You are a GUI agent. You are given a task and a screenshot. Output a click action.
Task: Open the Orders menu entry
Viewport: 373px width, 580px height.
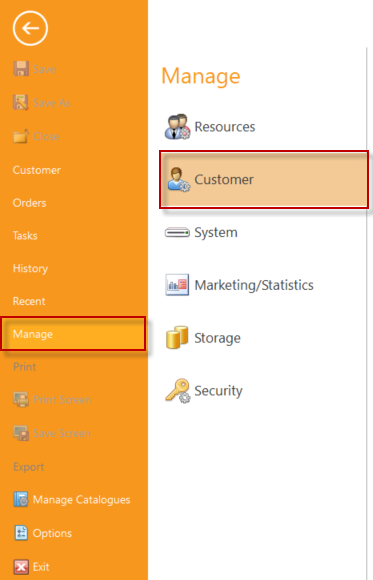(29, 203)
